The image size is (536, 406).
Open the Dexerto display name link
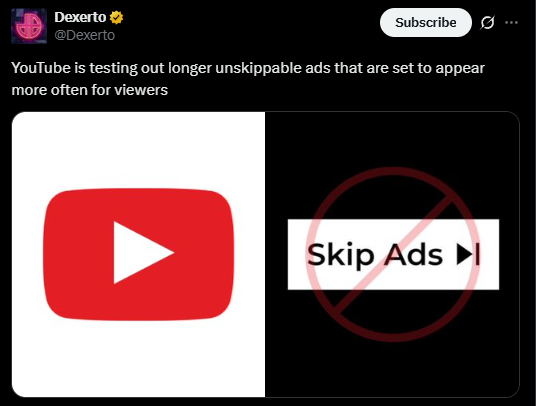[80, 17]
